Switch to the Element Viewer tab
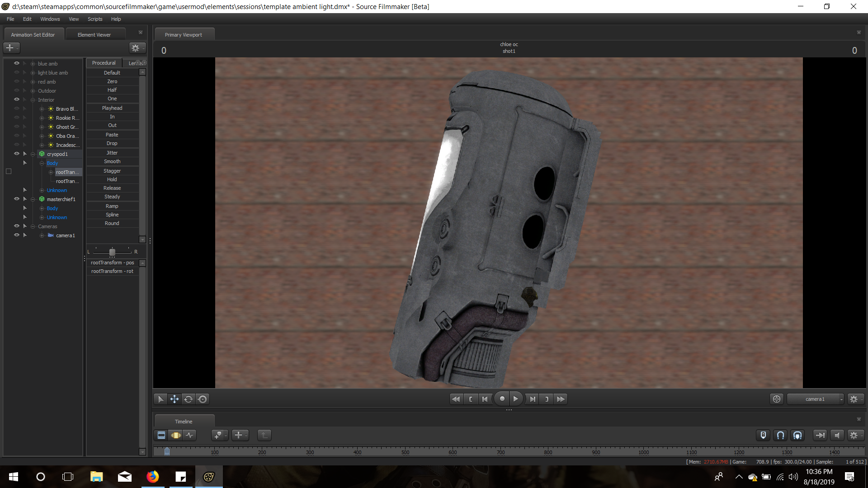 pyautogui.click(x=94, y=35)
